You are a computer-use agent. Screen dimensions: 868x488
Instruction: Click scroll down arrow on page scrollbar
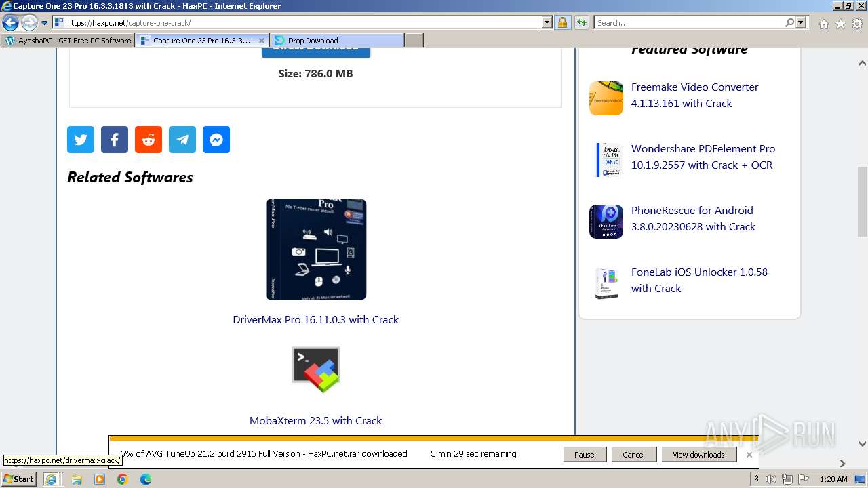[863, 444]
